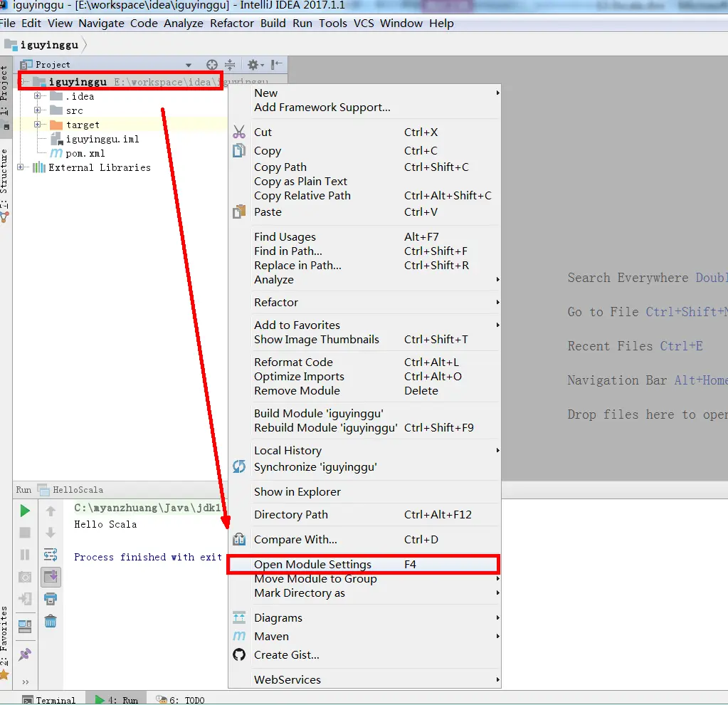Open the Terminal tool window tab
Viewport: 728px width, 705px height.
click(49, 699)
